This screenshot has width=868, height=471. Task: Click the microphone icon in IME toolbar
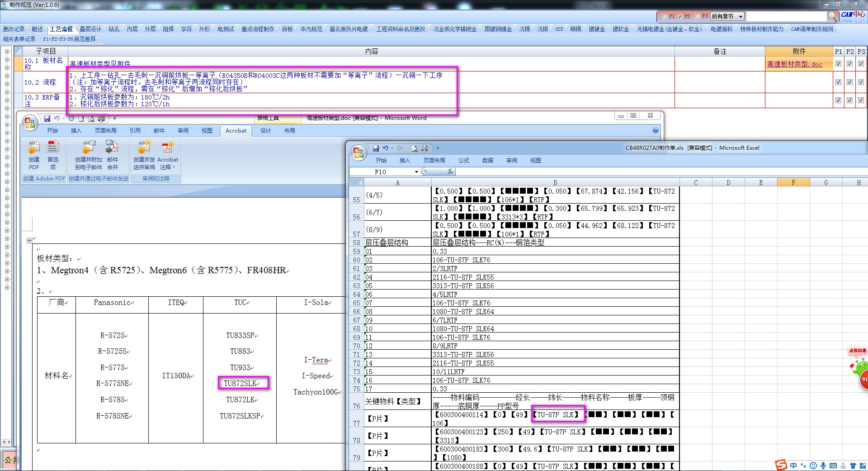(x=823, y=466)
